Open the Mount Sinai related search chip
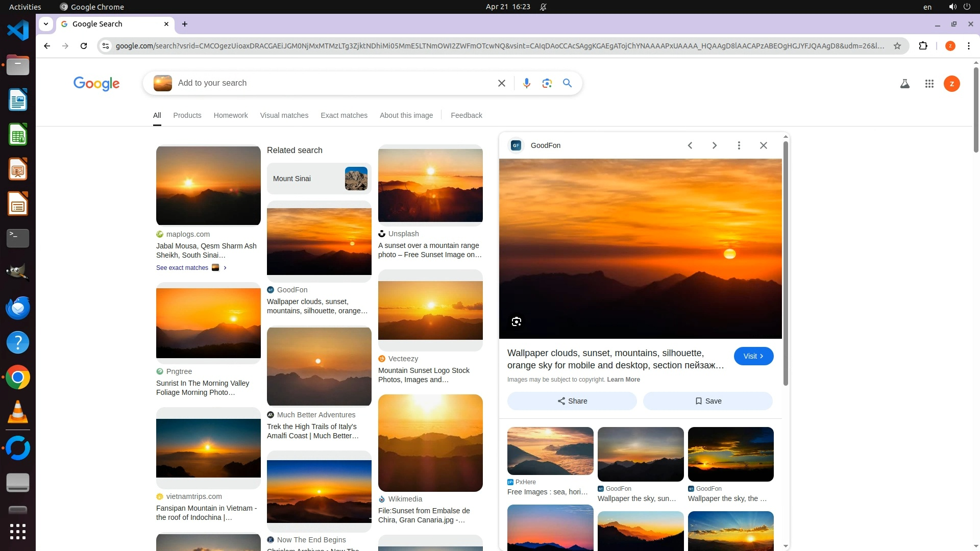The height and width of the screenshot is (551, 980). [x=318, y=179]
